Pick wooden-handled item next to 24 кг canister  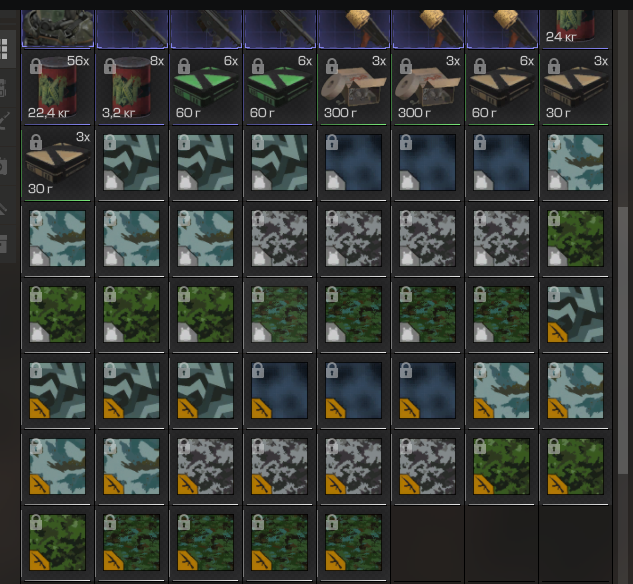tap(501, 28)
